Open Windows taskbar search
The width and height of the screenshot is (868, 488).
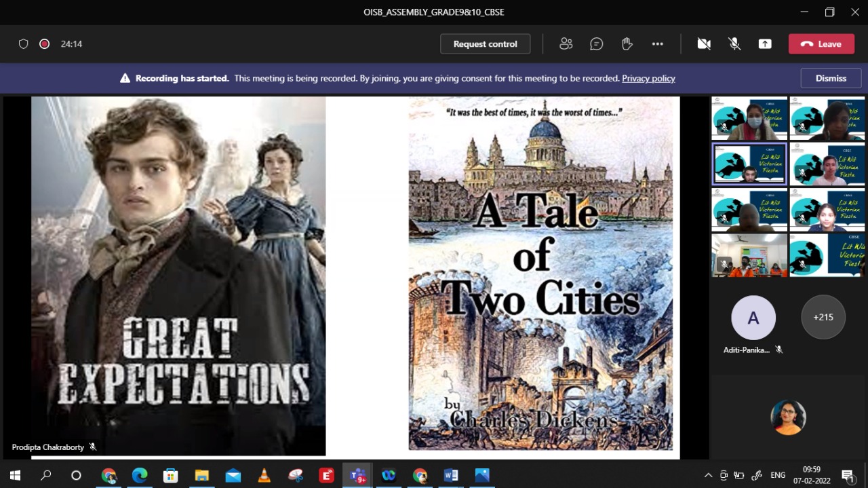click(x=45, y=475)
